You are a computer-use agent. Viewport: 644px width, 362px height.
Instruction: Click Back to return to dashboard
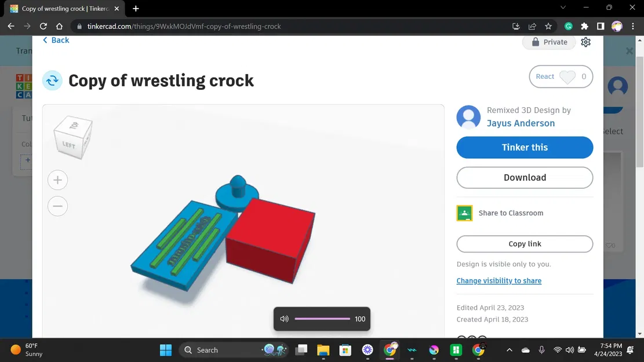pos(55,40)
